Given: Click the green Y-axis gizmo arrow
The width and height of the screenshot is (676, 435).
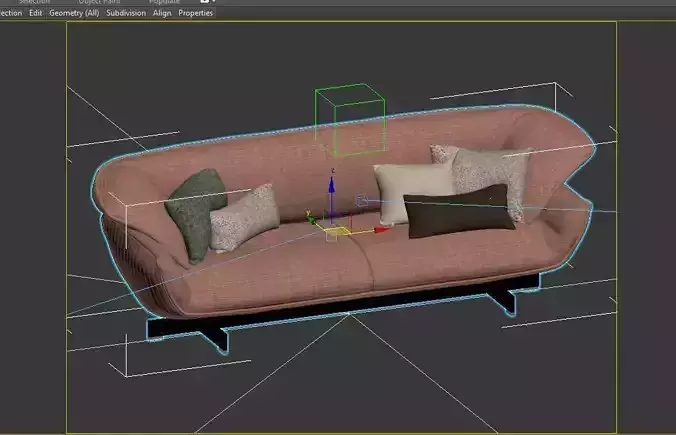Looking at the screenshot, I should [311, 220].
